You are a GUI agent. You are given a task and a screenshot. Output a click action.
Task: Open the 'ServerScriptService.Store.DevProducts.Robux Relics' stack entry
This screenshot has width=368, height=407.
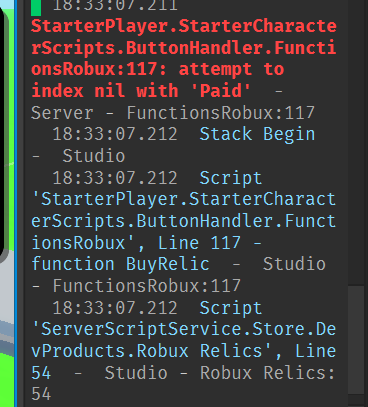(x=183, y=340)
